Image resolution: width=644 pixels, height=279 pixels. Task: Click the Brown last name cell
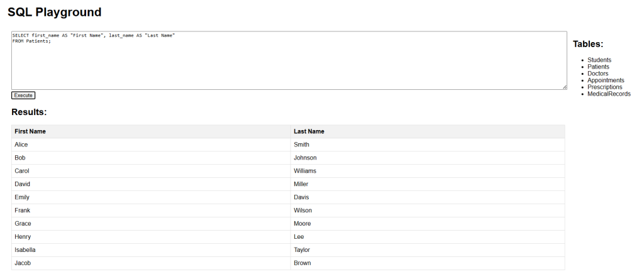point(428,263)
